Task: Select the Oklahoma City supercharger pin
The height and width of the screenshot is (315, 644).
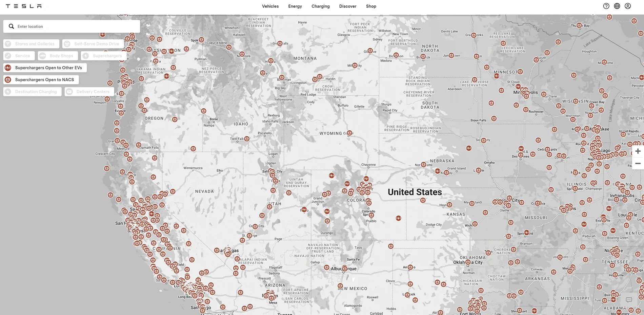Action: (x=468, y=262)
